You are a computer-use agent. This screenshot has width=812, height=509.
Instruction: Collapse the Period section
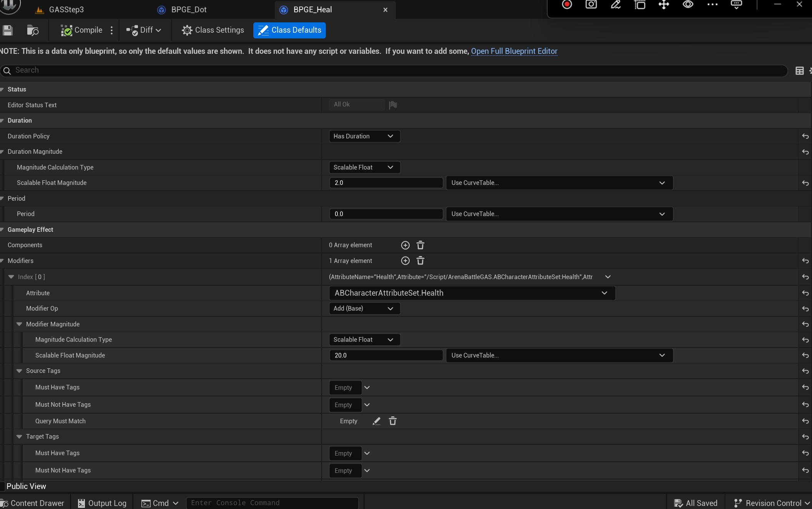click(2, 198)
